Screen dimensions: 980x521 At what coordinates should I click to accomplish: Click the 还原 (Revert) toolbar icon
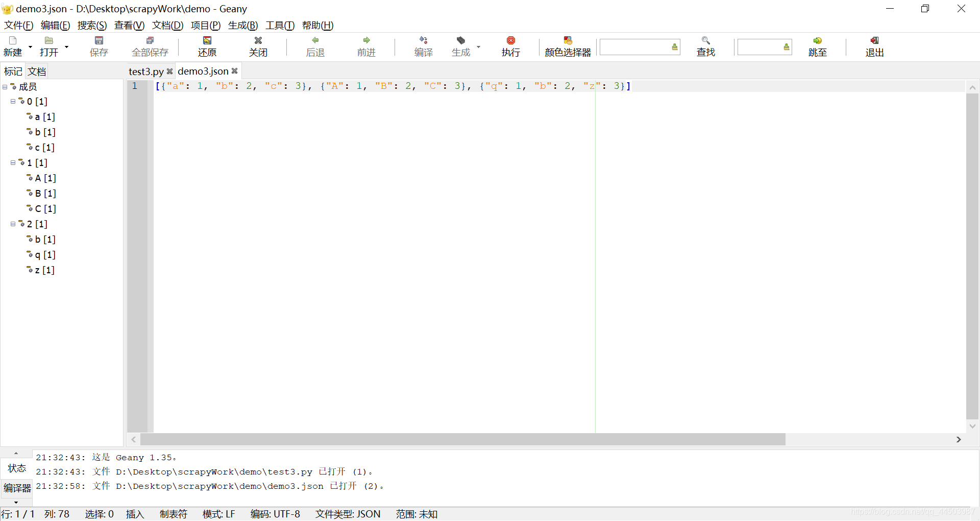pyautogui.click(x=207, y=47)
